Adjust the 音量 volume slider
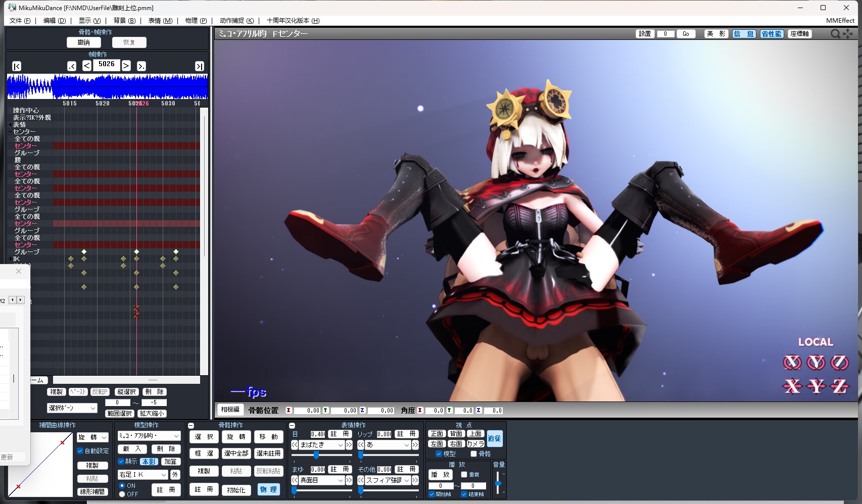Viewport: 862px width, 504px height. [498, 483]
